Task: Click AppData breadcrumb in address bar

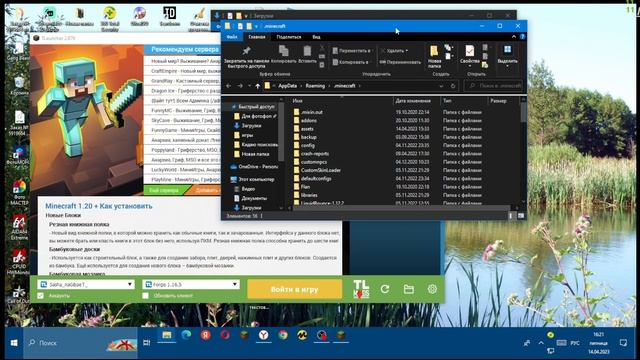Action: 287,86
